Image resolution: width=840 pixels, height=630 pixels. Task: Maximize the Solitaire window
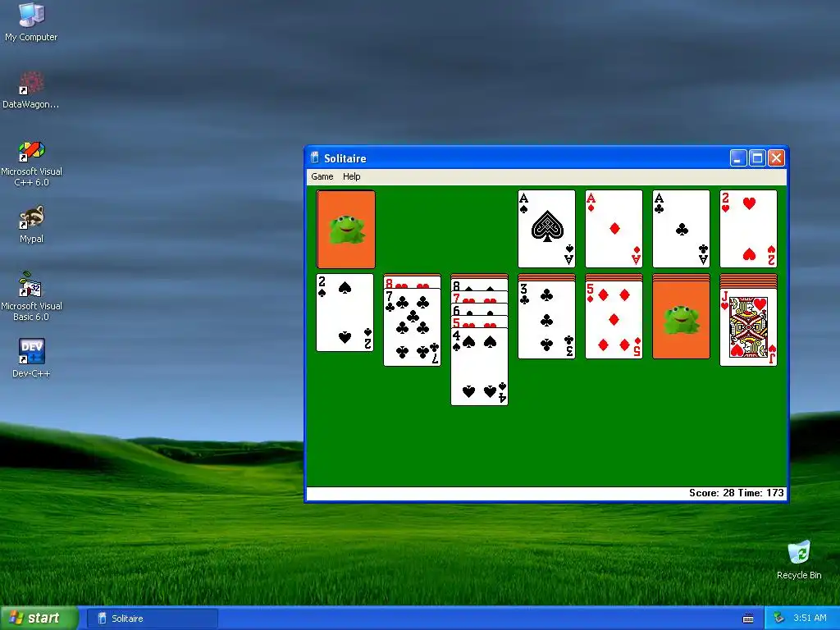click(757, 158)
